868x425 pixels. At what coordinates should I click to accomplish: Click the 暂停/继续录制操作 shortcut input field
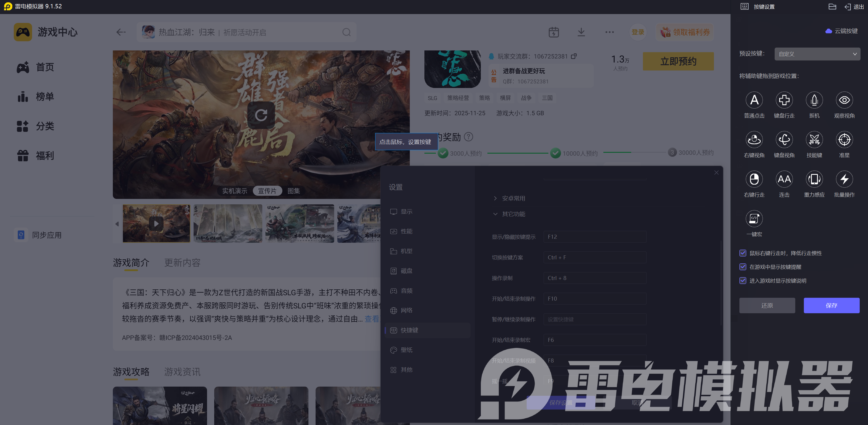(595, 319)
